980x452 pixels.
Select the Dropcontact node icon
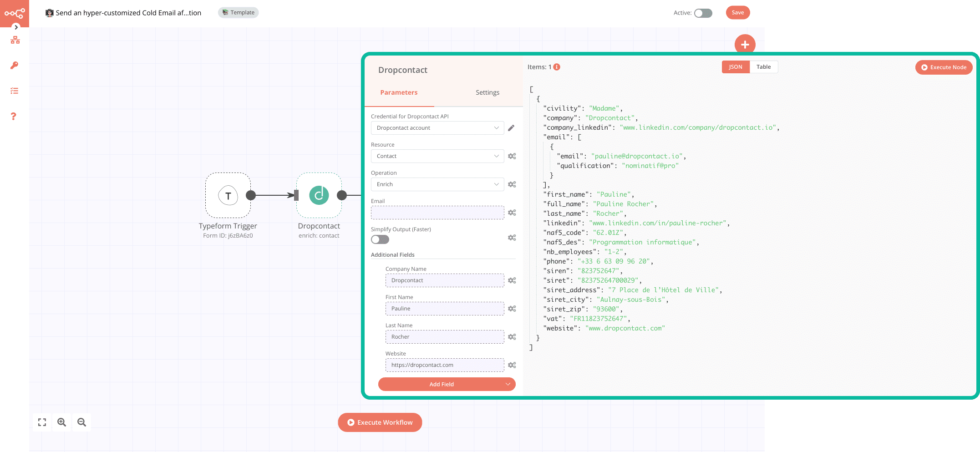click(319, 195)
